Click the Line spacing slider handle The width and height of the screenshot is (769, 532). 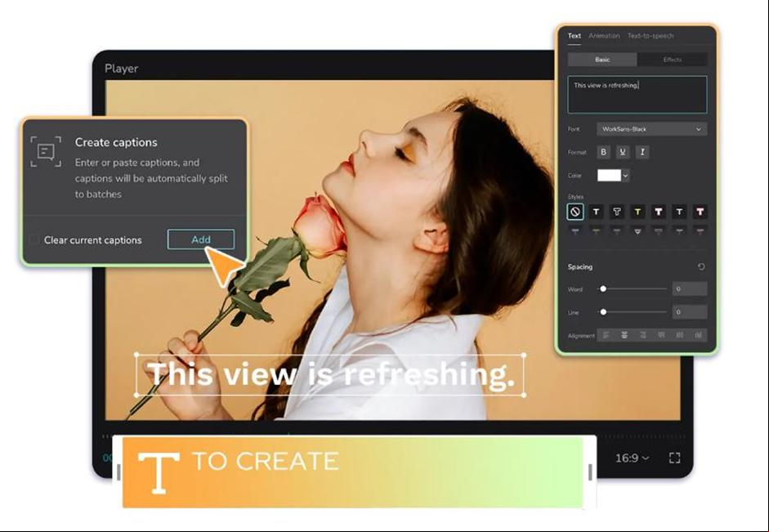click(603, 312)
